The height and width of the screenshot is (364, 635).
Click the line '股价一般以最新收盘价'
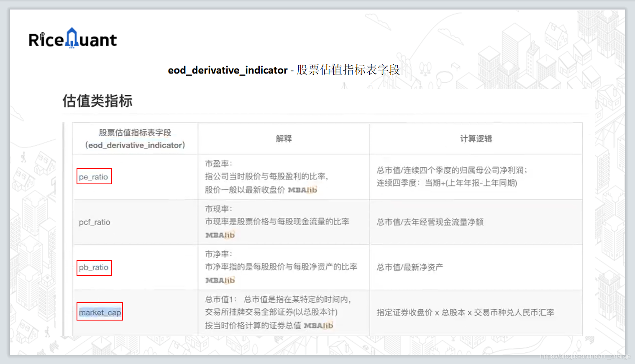[245, 190]
